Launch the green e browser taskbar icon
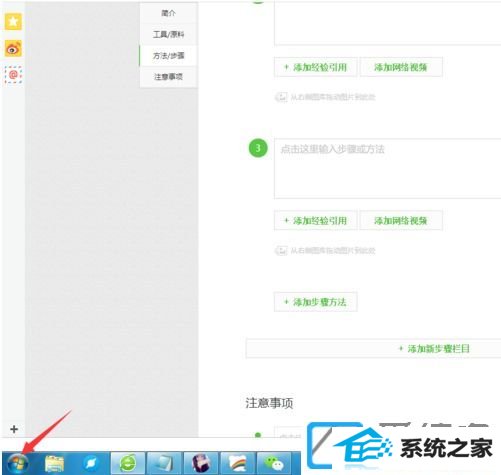 (x=128, y=464)
